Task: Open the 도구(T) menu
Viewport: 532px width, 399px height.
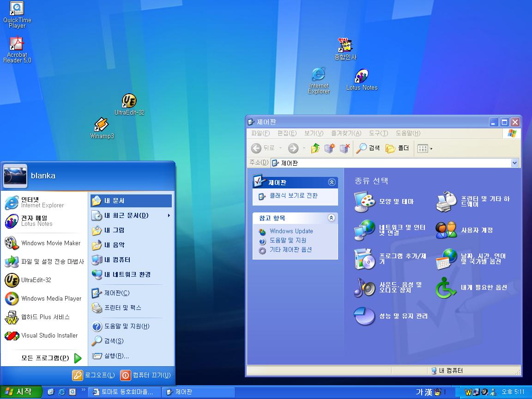Action: [378, 133]
